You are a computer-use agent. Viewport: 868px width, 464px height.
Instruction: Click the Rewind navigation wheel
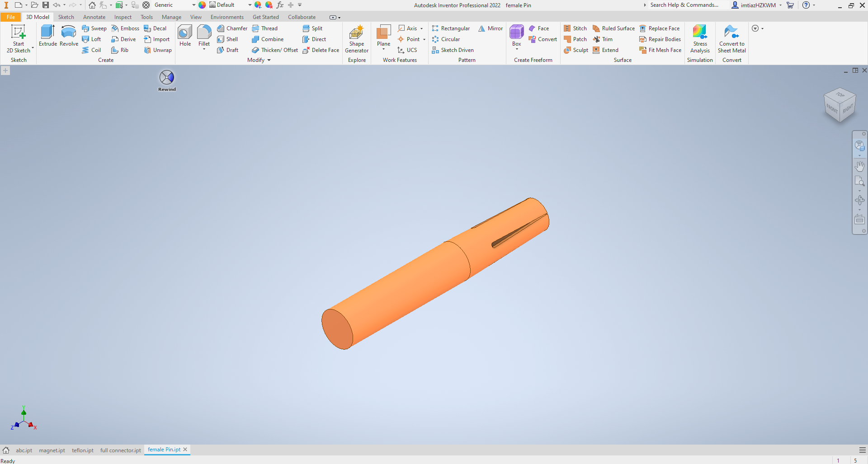coord(166,78)
